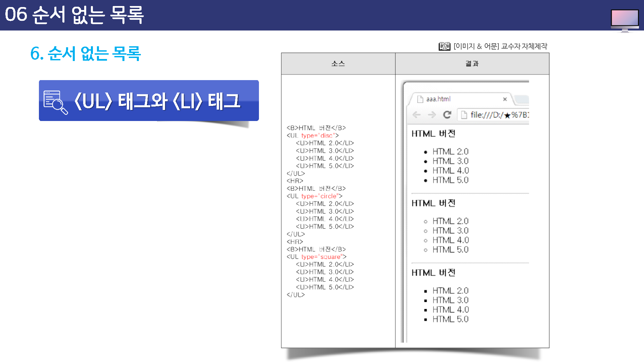
Task: Click the UL type="disc" source line
Action: [x=313, y=135]
